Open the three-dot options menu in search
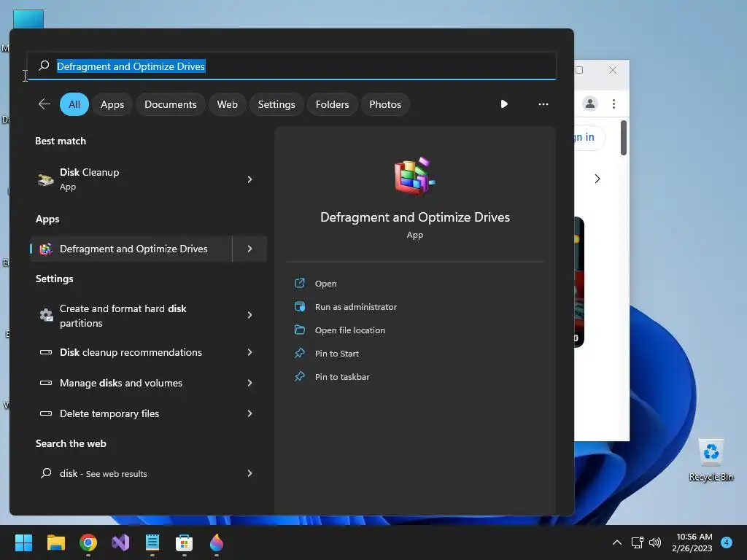 point(543,104)
